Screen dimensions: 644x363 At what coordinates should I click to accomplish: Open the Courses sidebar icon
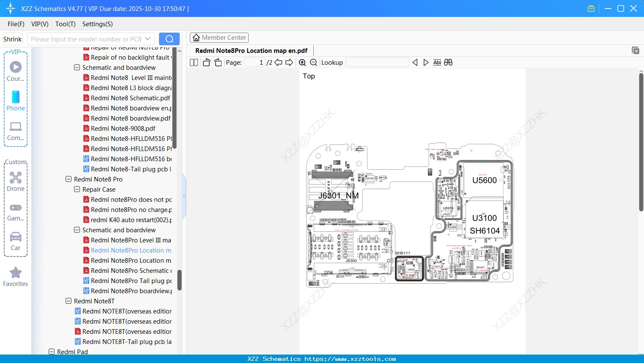click(16, 71)
